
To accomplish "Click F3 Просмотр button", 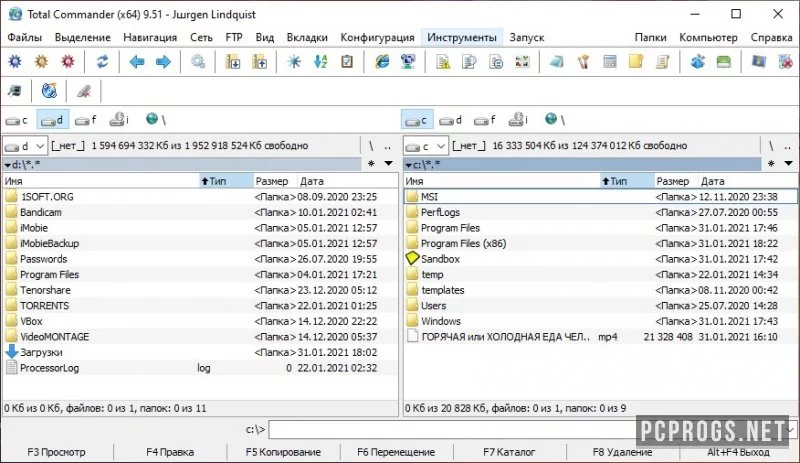I will [57, 452].
